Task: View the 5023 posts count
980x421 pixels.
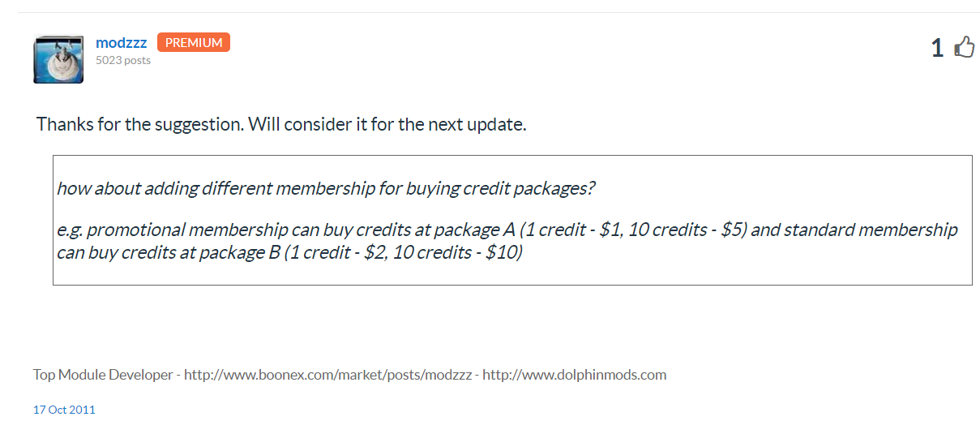Action: pyautogui.click(x=123, y=60)
